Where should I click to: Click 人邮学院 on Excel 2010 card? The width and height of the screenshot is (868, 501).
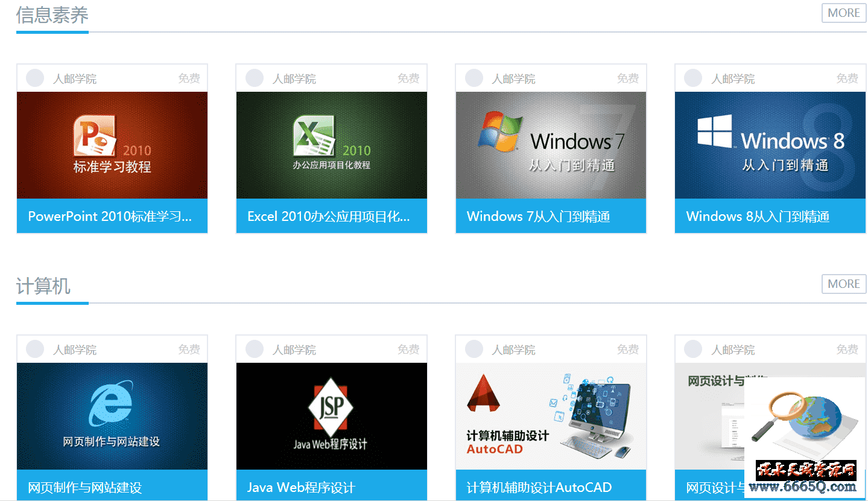(x=294, y=78)
